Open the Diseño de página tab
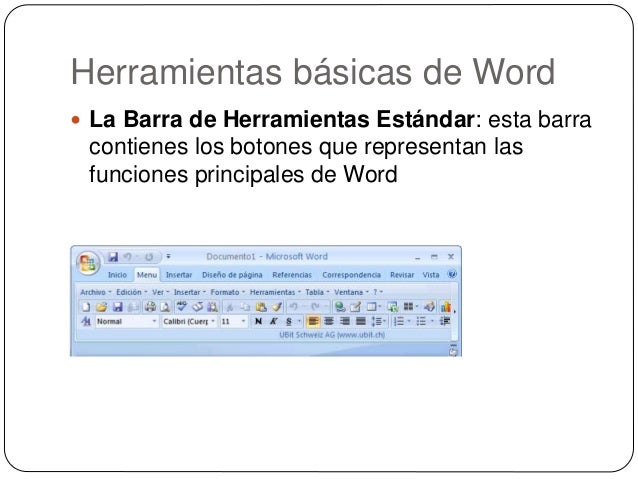 click(x=232, y=275)
